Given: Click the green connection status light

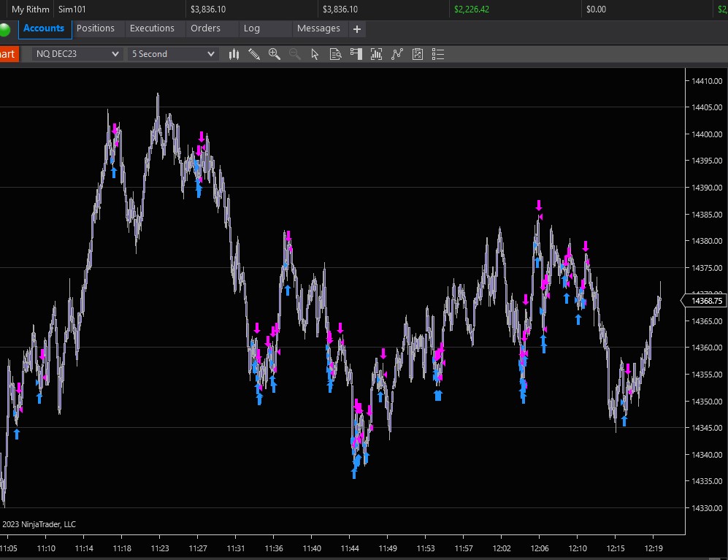Looking at the screenshot, I should pos(6,29).
